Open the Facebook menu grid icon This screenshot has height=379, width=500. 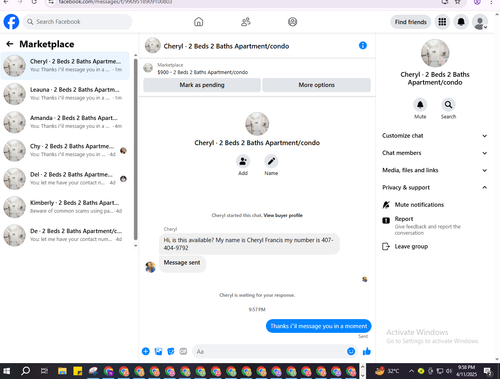tap(442, 22)
